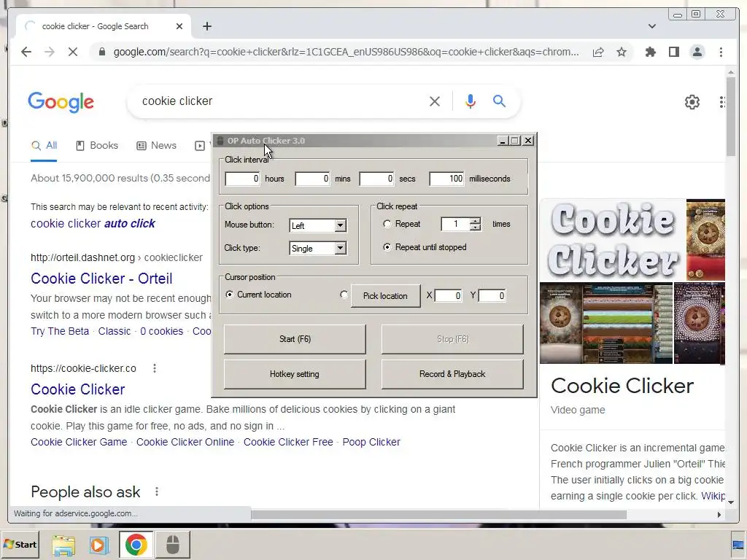
Task: Bookmark this page with the star icon
Action: coord(622,52)
